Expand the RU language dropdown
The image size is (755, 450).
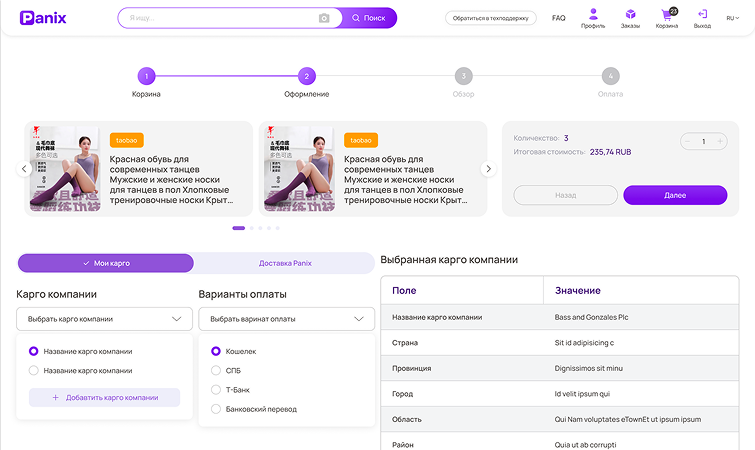[732, 18]
